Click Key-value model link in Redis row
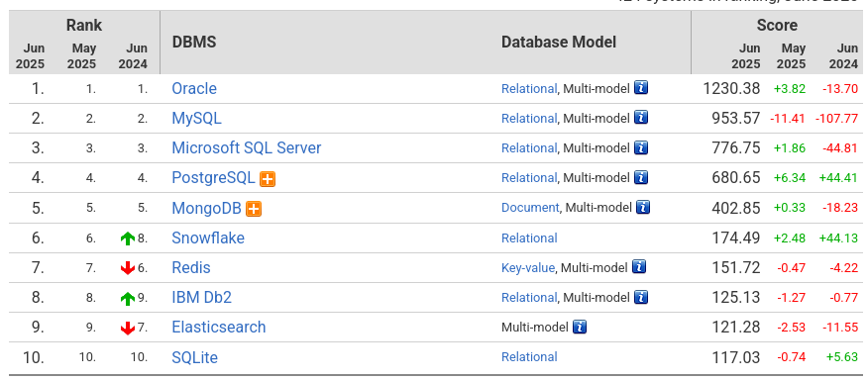This screenshot has width=868, height=380. [528, 268]
